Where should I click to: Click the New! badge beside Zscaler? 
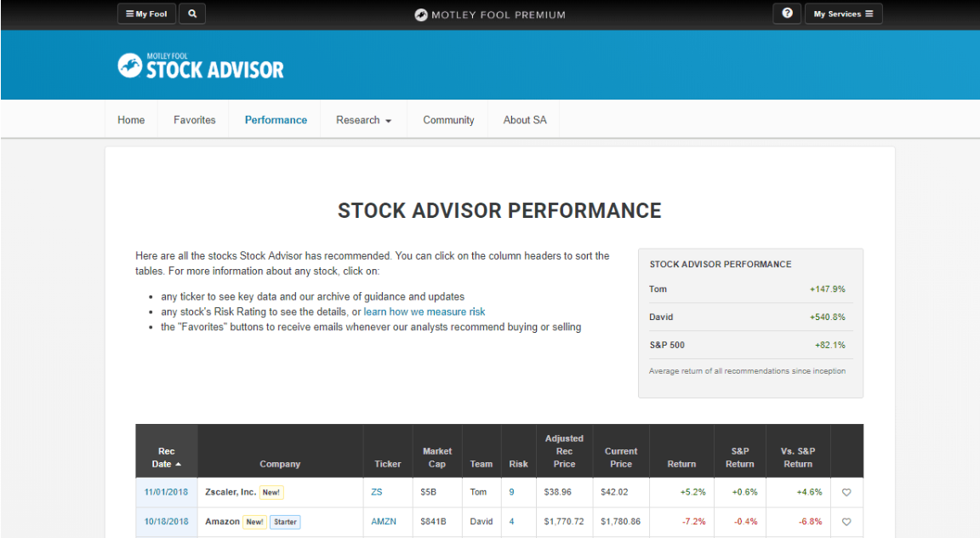coord(271,492)
